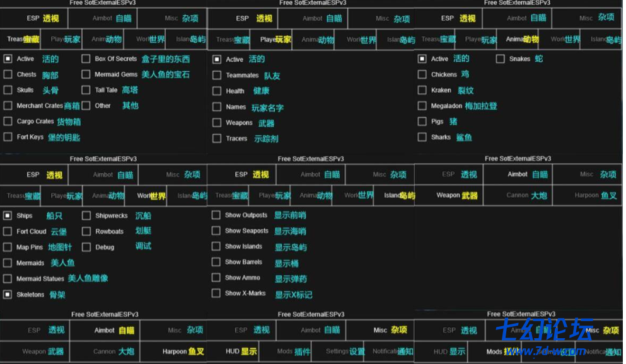Check the Sharks option
This screenshot has height=364, width=626.
click(x=422, y=137)
